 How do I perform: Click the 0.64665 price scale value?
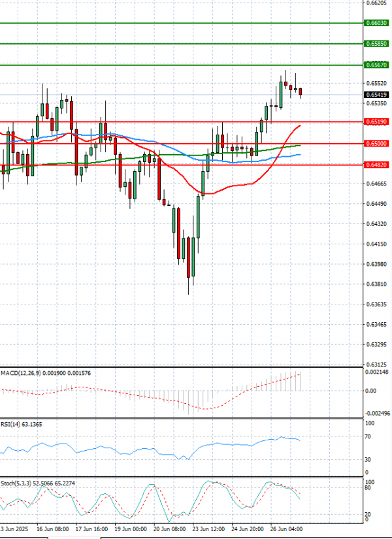pos(376,184)
